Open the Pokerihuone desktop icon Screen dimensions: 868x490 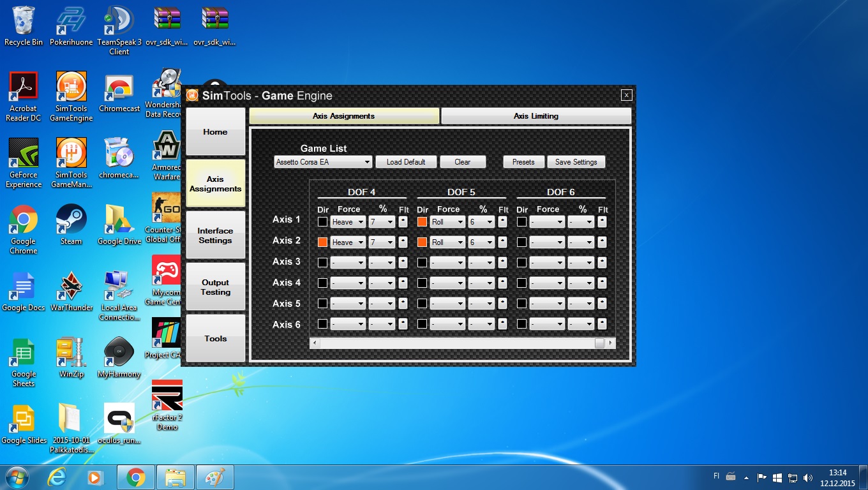coord(71,26)
